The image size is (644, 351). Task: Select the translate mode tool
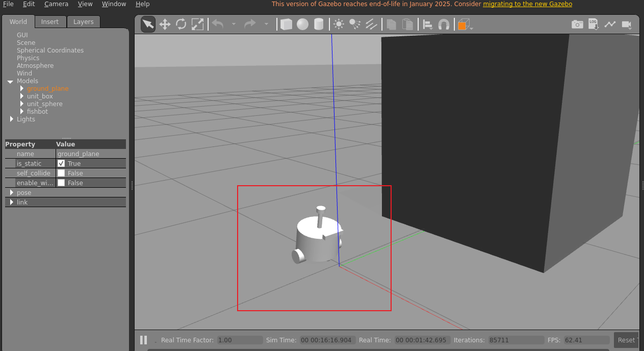[165, 24]
